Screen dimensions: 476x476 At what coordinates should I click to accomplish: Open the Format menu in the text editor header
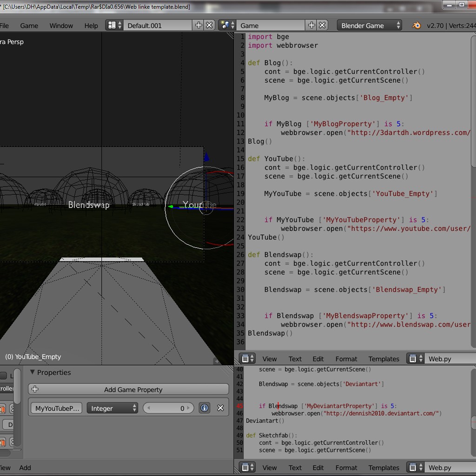(346, 358)
